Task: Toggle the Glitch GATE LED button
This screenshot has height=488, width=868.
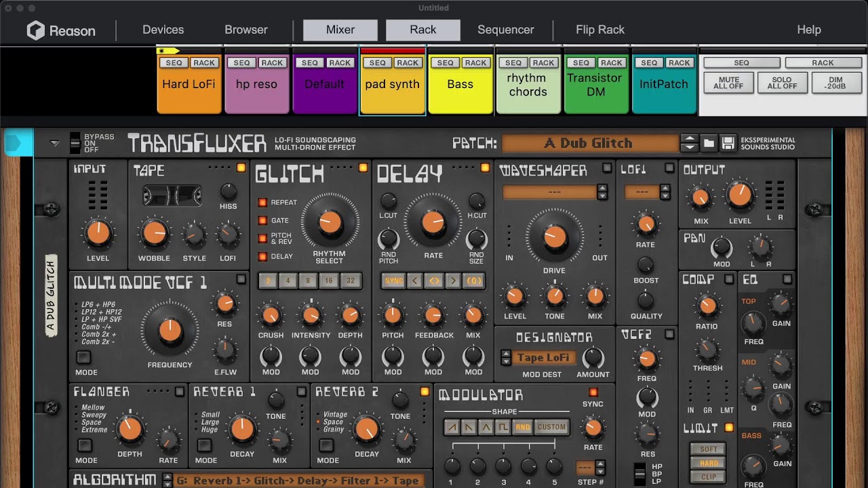Action: click(x=262, y=220)
